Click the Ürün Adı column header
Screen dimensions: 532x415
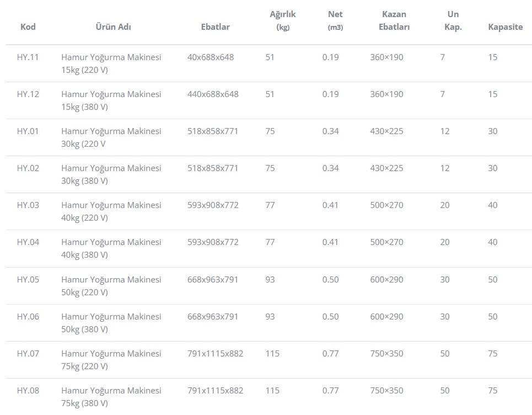pos(114,26)
